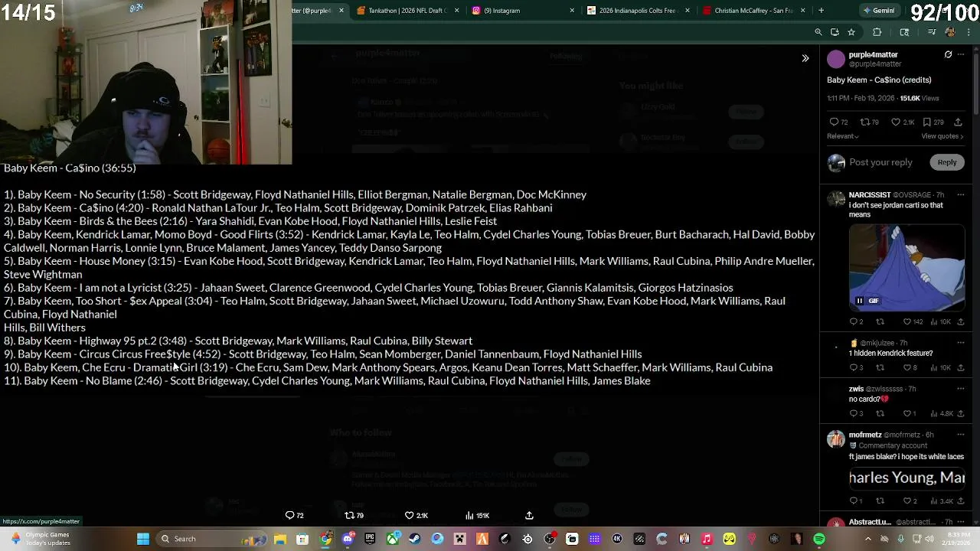Image resolution: width=980 pixels, height=551 pixels.
Task: Open Discord from the taskbar
Action: pyautogui.click(x=348, y=539)
